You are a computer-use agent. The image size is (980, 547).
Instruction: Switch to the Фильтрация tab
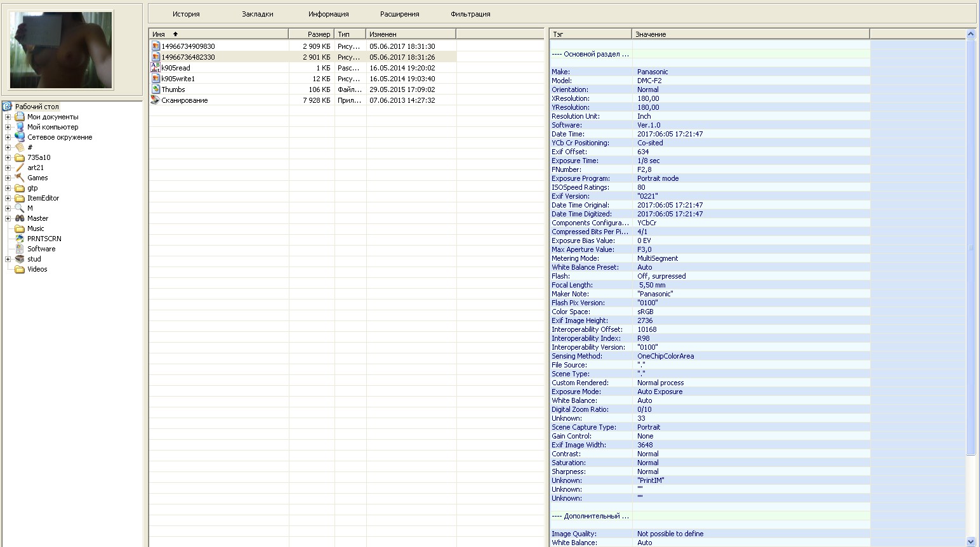point(470,14)
